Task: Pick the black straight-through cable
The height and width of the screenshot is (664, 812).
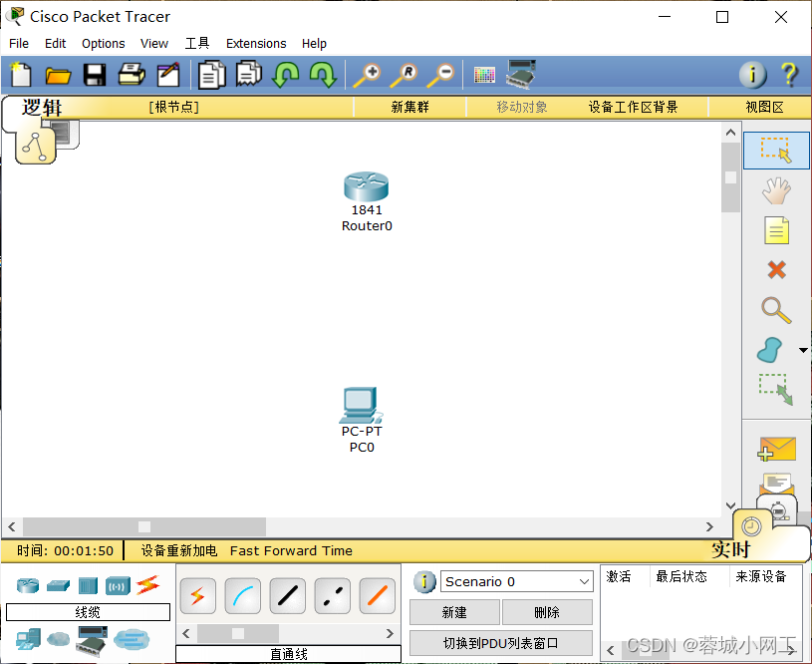Action: [287, 596]
